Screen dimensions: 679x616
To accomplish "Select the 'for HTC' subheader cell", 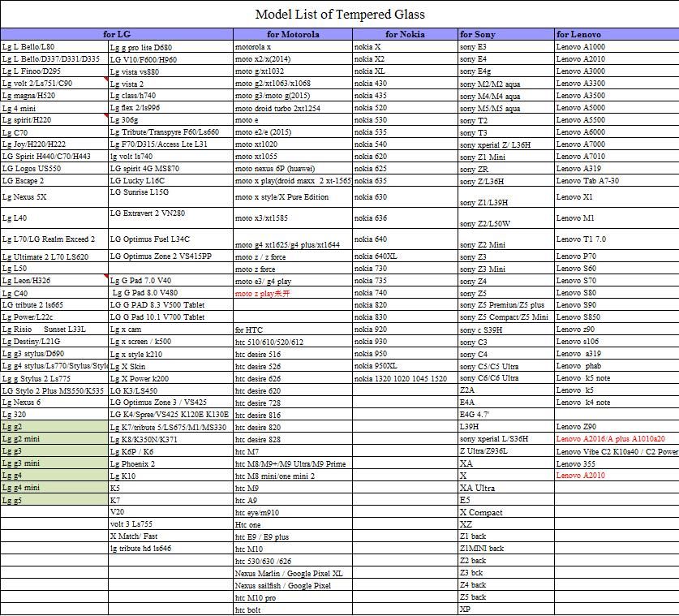I will pyautogui.click(x=293, y=330).
